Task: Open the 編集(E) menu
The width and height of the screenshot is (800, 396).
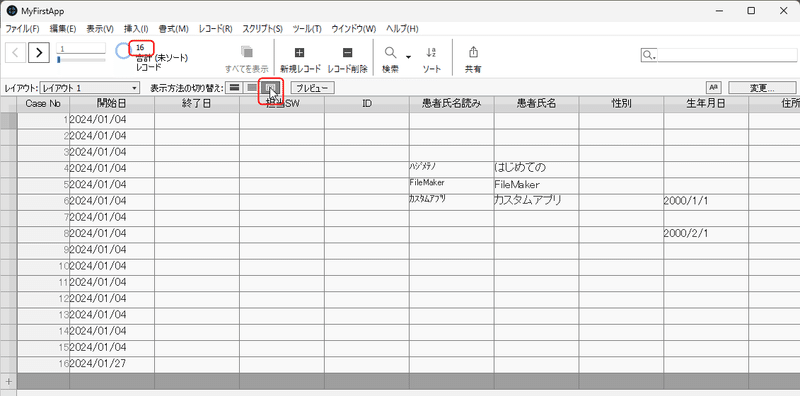Action: [x=63, y=29]
